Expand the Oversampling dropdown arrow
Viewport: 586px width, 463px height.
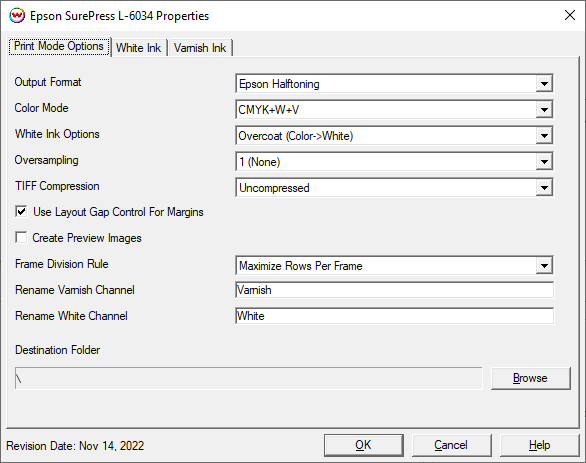pos(544,161)
